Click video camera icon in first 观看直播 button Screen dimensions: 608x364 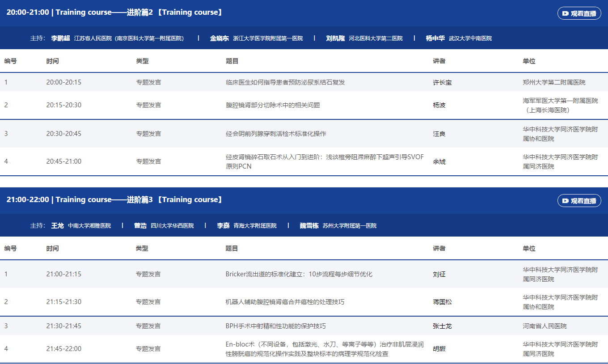(x=566, y=13)
